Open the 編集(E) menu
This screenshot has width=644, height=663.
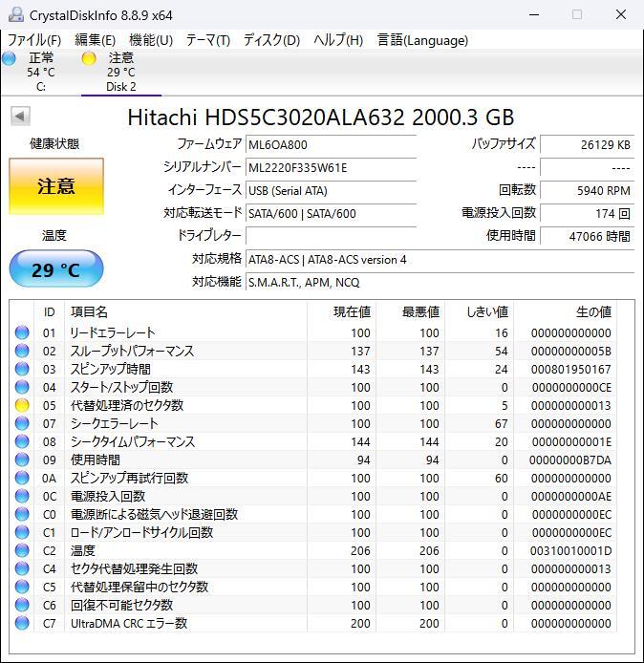pos(96,40)
